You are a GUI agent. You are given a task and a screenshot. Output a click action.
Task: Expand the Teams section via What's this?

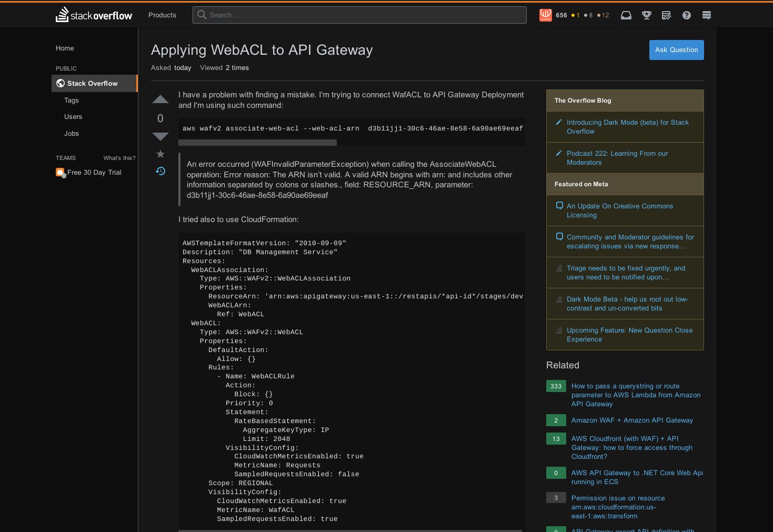click(x=119, y=158)
